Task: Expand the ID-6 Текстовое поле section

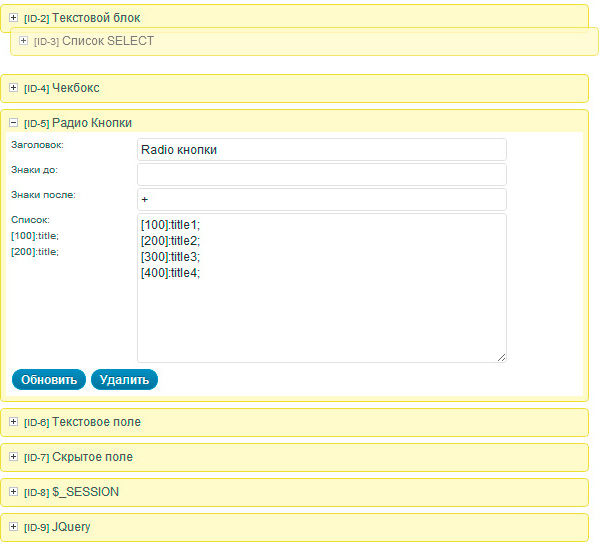Action: click(13, 422)
